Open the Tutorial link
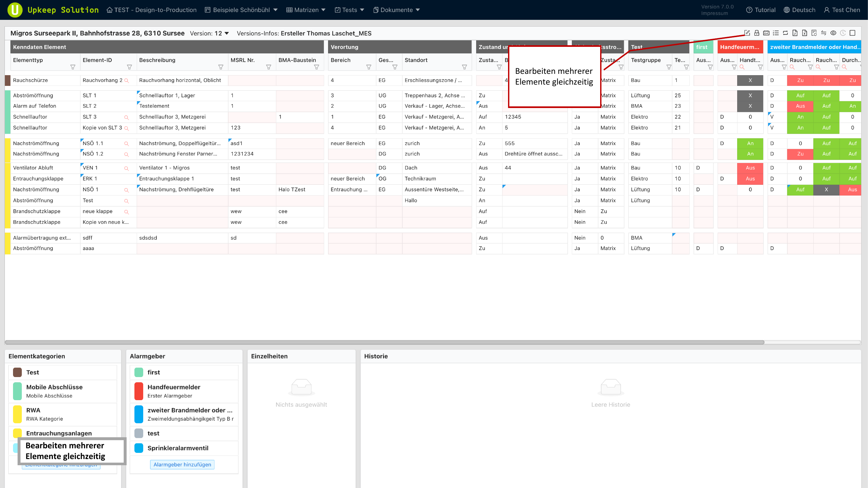This screenshot has height=488, width=868. pos(761,10)
